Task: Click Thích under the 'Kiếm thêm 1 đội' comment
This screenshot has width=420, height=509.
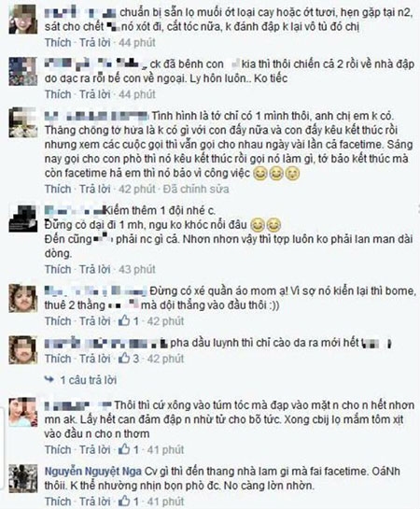Action: (58, 269)
